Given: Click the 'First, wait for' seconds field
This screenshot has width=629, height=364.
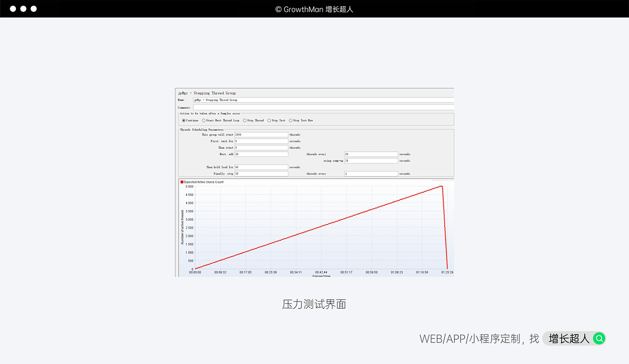Looking at the screenshot, I should click(x=261, y=141).
